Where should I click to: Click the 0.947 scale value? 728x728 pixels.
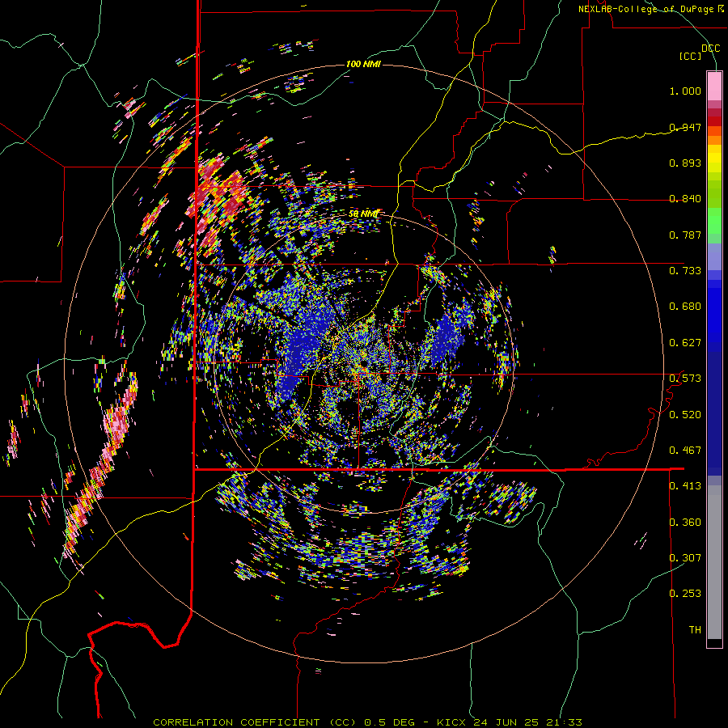685,127
